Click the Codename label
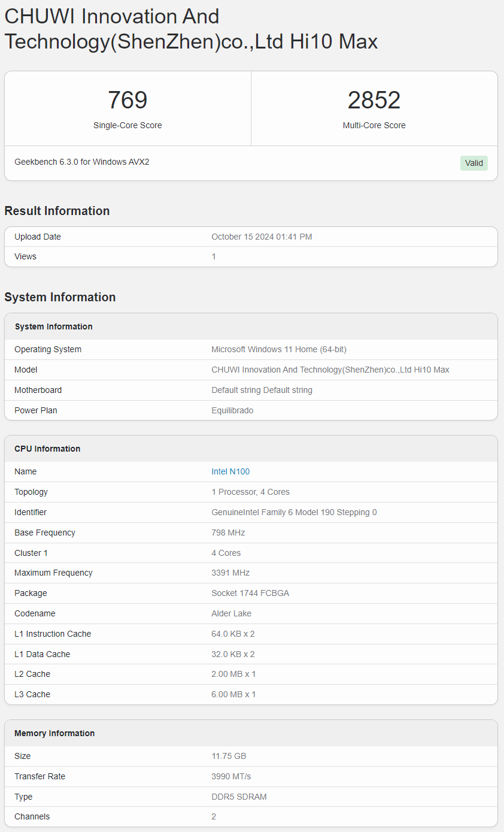The image size is (504, 832). [x=34, y=613]
